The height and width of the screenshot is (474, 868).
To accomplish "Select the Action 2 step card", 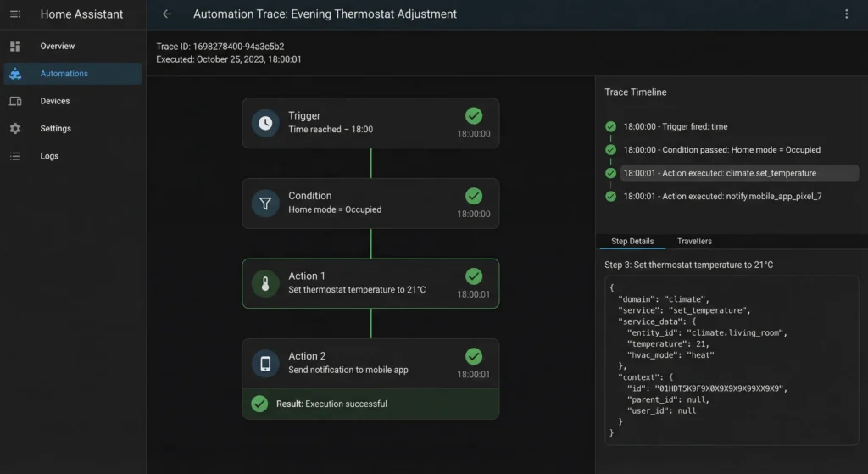I will pos(370,364).
